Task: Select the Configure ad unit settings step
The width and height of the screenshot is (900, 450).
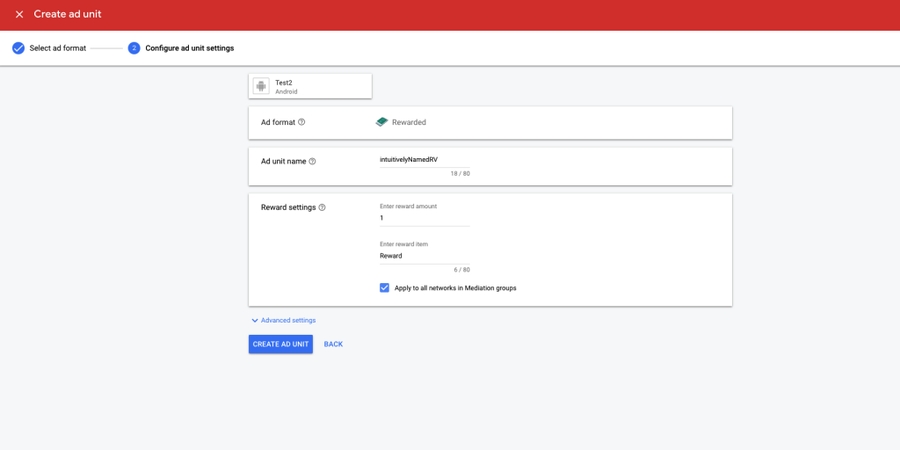Action: pyautogui.click(x=189, y=48)
